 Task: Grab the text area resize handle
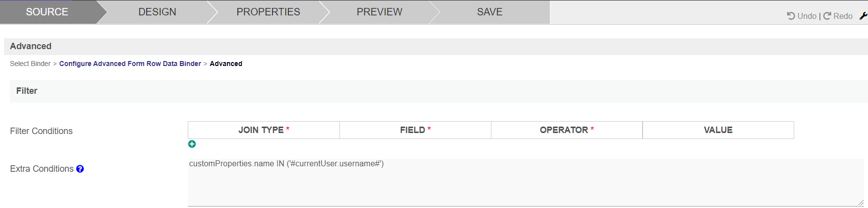[861, 203]
